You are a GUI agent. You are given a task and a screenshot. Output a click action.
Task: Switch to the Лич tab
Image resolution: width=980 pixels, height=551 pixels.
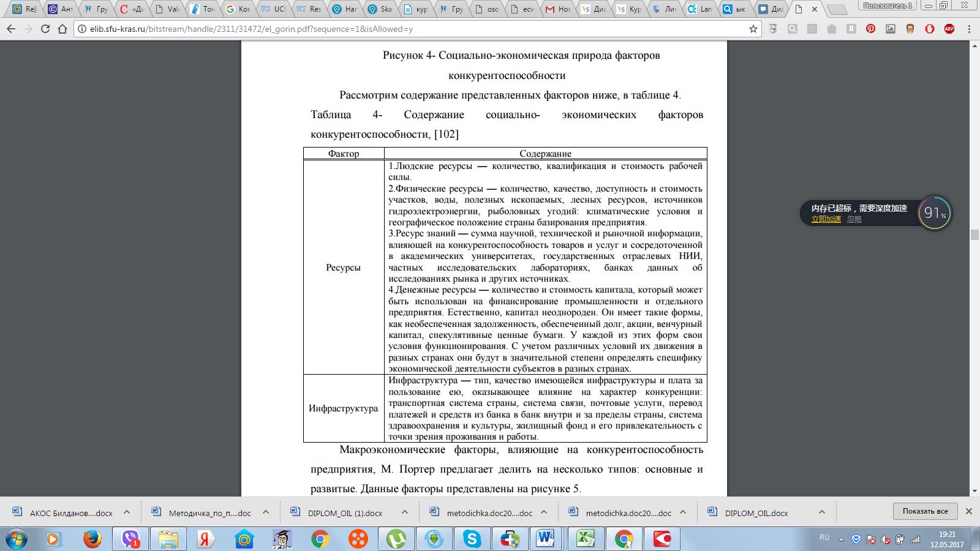point(665,9)
